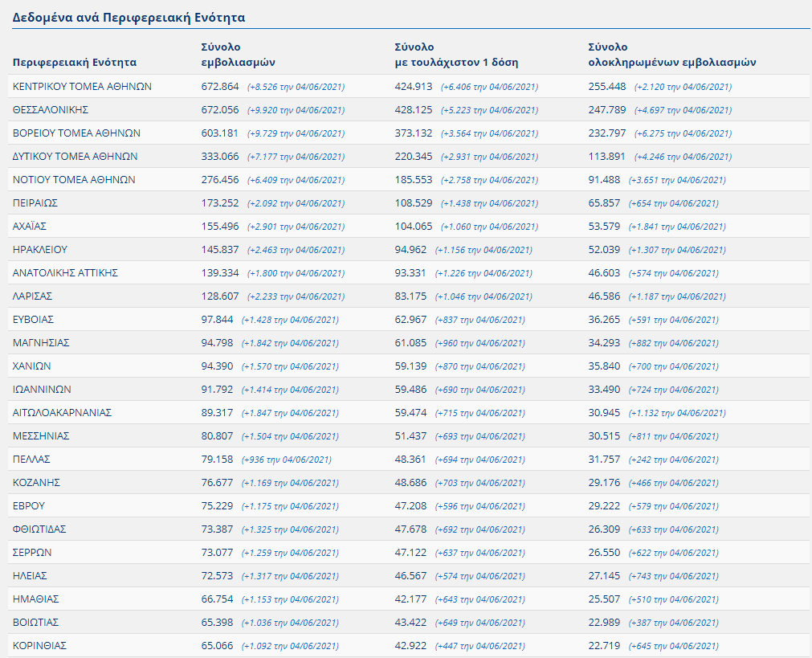The height and width of the screenshot is (658, 812).
Task: Select the ΔΥΤΙΚΟΥ ΤΟΜΕΑ ΑΘΗΝΩΝ row name
Action: click(x=75, y=157)
